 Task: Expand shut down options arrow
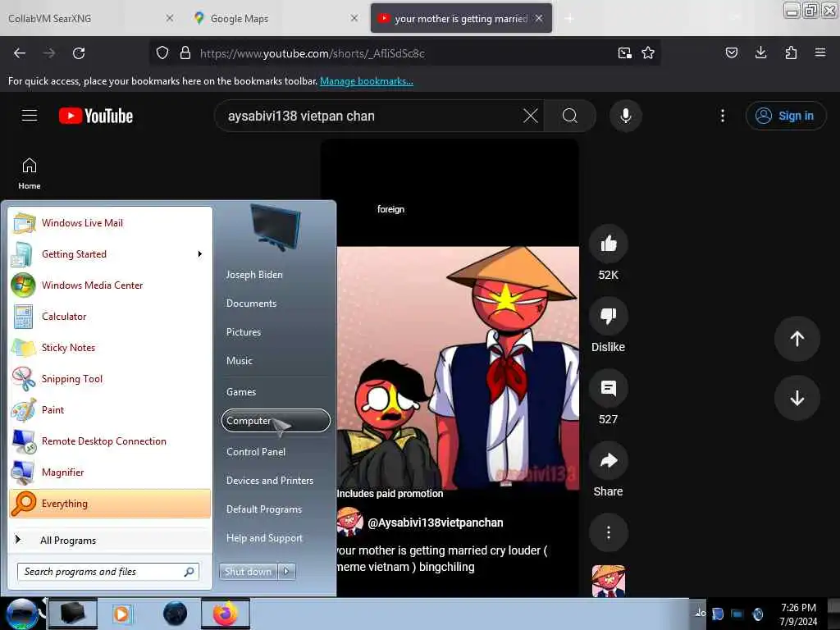(x=286, y=572)
